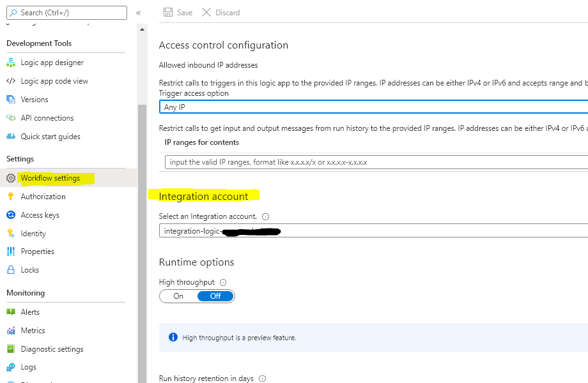Image resolution: width=588 pixels, height=383 pixels.
Task: Turn High throughput on
Action: tap(177, 296)
